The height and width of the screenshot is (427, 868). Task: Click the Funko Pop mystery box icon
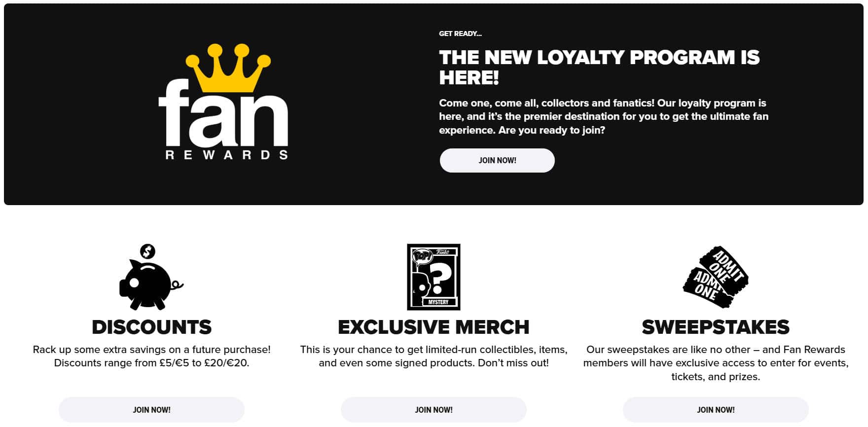[x=434, y=277]
